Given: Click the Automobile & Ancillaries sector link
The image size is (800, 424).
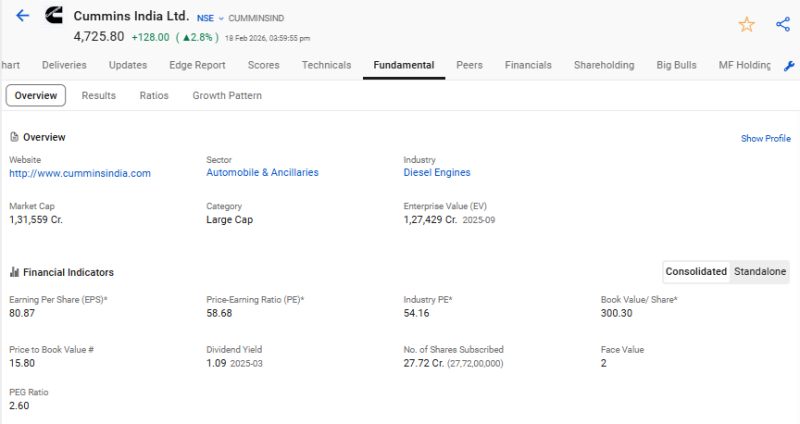Looking at the screenshot, I should 262,173.
